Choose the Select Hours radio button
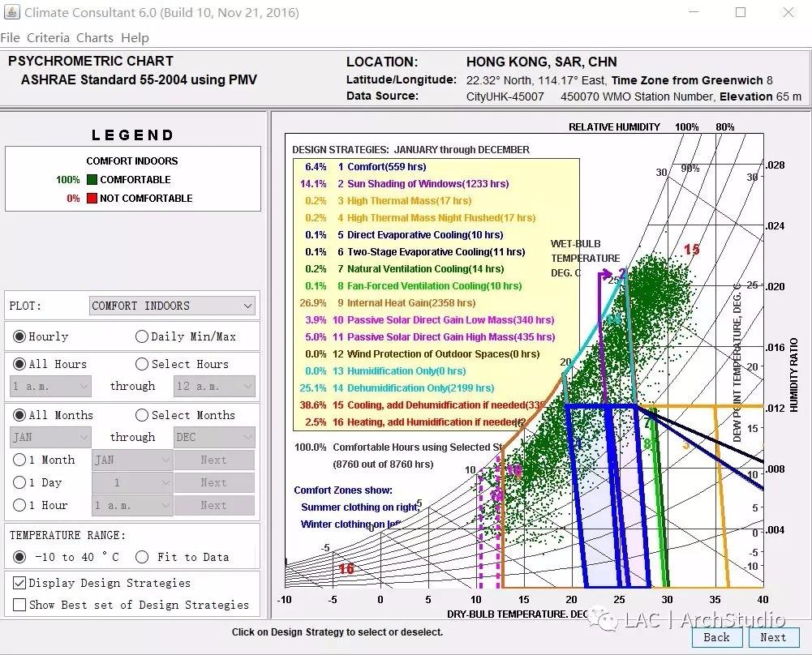Image resolution: width=812 pixels, height=655 pixels. click(x=141, y=364)
